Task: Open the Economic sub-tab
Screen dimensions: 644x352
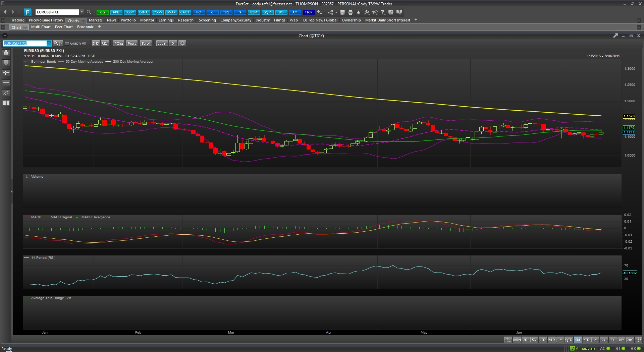Action: point(86,27)
